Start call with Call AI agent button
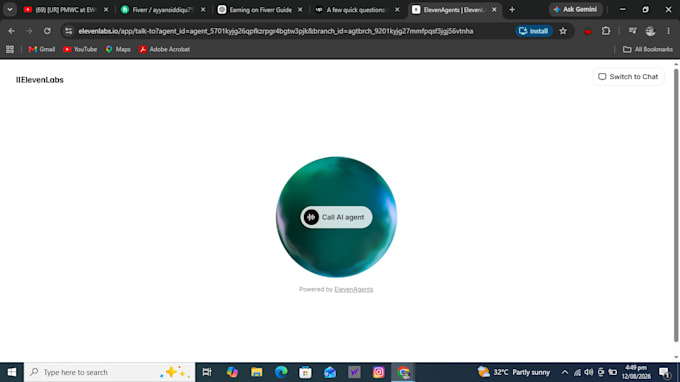Viewport: 680px width, 382px height. pyautogui.click(x=336, y=217)
